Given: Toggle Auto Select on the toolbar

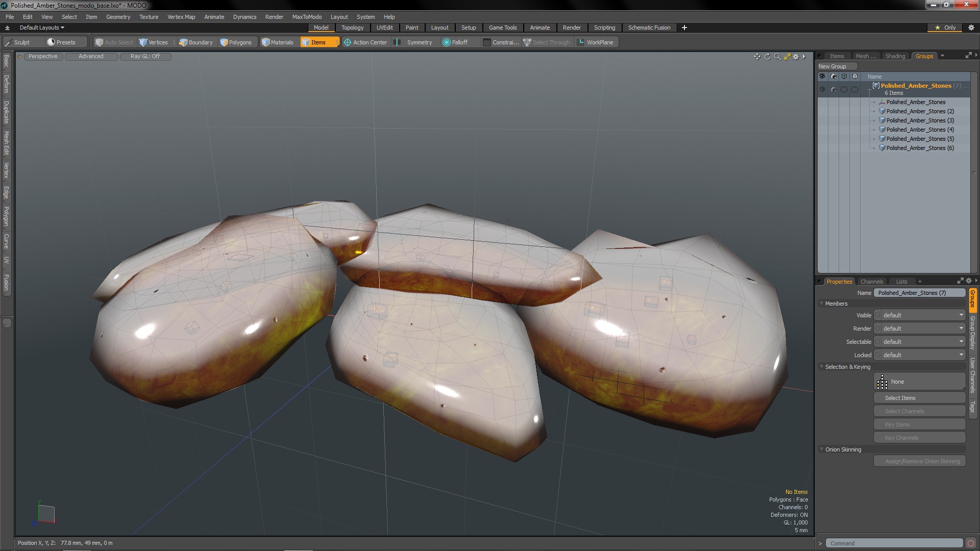Looking at the screenshot, I should [x=114, y=42].
